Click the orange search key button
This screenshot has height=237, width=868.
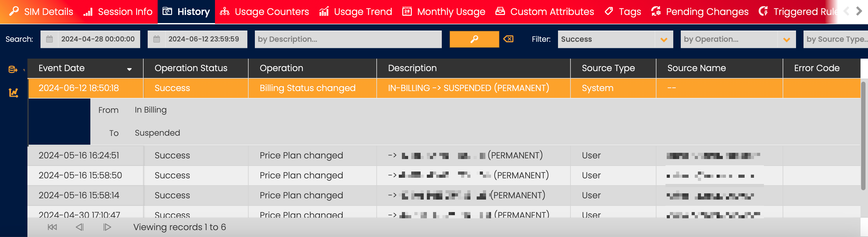pos(474,39)
